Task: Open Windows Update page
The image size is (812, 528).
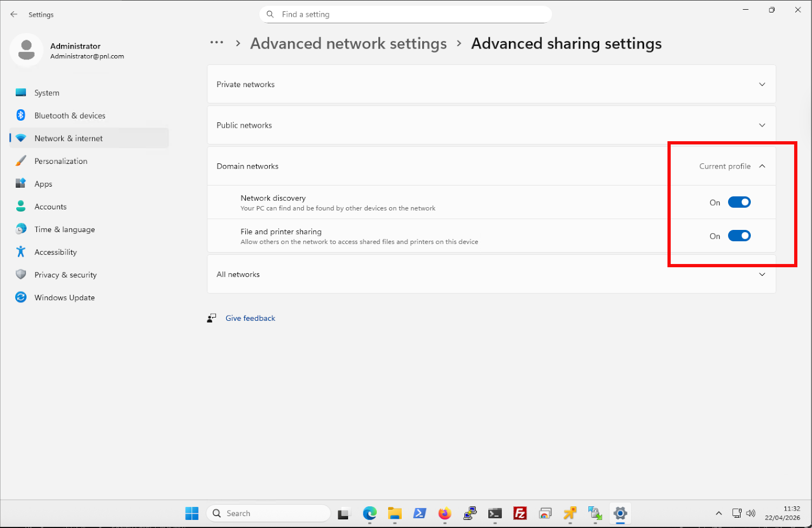Action: tap(64, 298)
